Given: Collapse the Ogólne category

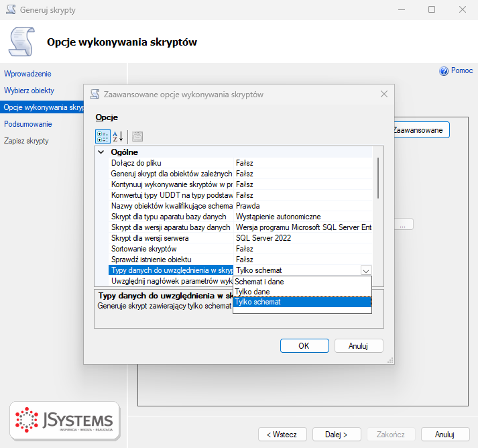Looking at the screenshot, I should 101,152.
